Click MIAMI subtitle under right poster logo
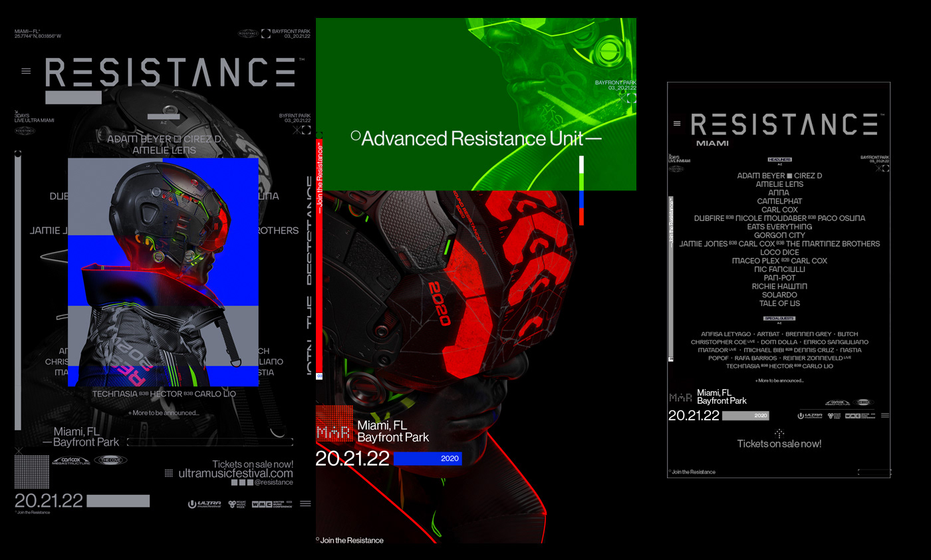The image size is (931, 560). point(712,143)
